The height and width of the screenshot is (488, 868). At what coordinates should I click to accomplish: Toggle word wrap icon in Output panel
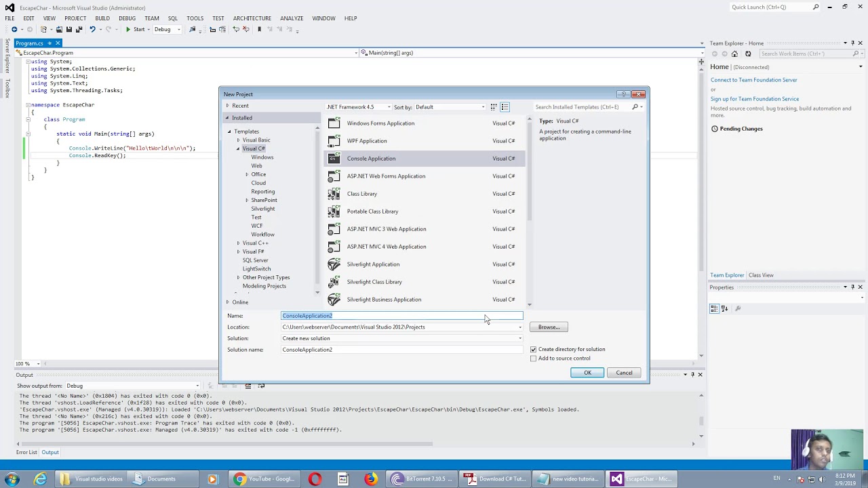pos(261,386)
